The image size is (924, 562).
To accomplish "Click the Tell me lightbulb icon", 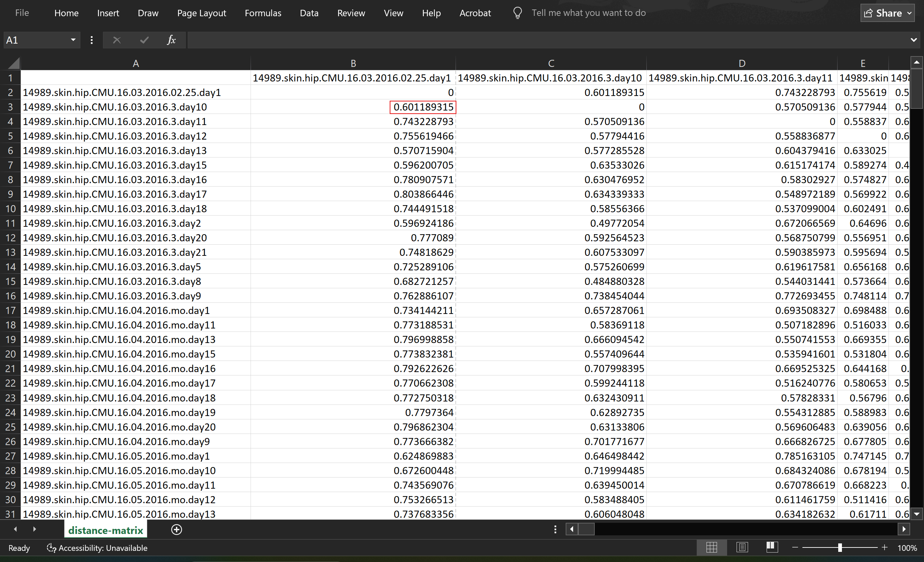I will 517,13.
